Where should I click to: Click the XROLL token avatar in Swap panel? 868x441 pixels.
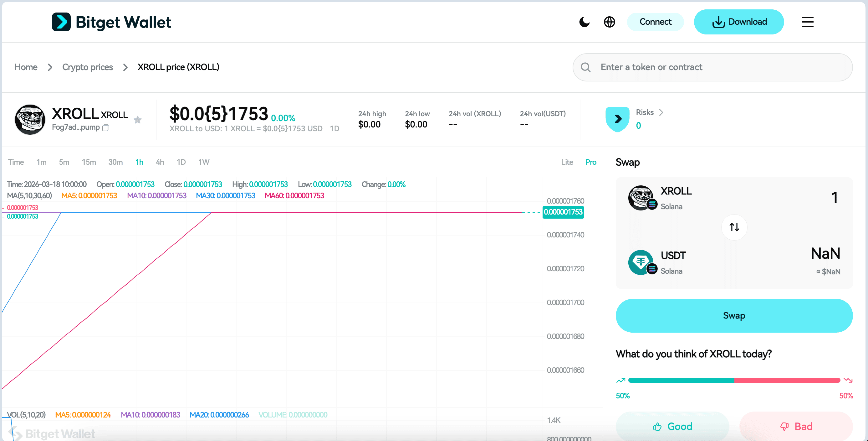(x=641, y=197)
